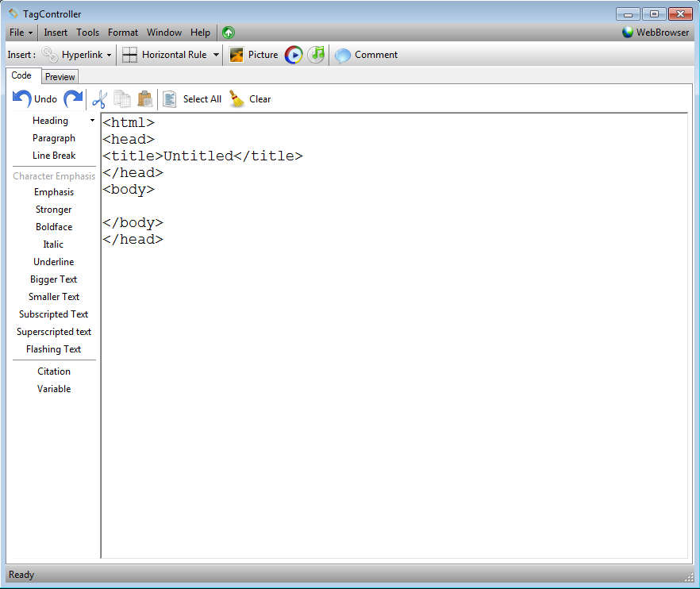Apply Stronger tag

(x=54, y=210)
